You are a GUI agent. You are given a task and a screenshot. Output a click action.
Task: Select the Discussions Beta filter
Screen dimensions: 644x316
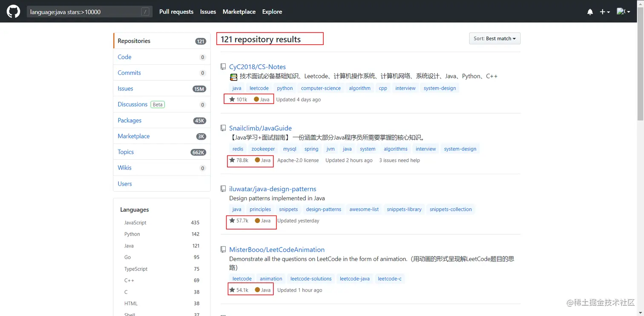(x=162, y=104)
